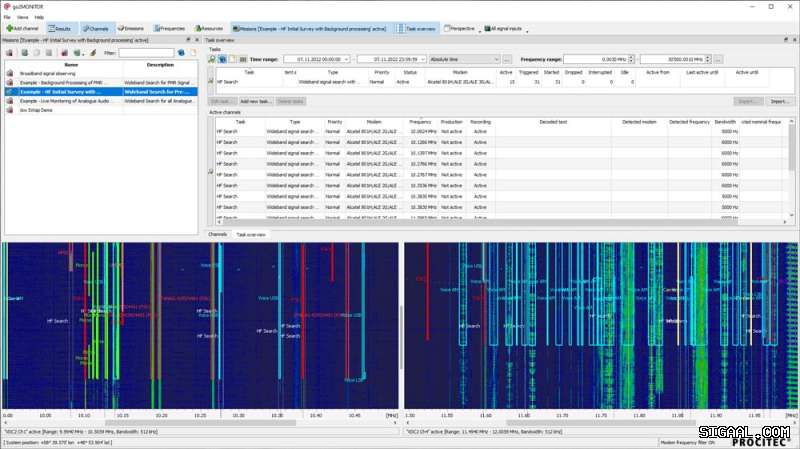800x449 pixels.
Task: Click the green mission icon in Missions toolbar
Action: tap(24, 53)
